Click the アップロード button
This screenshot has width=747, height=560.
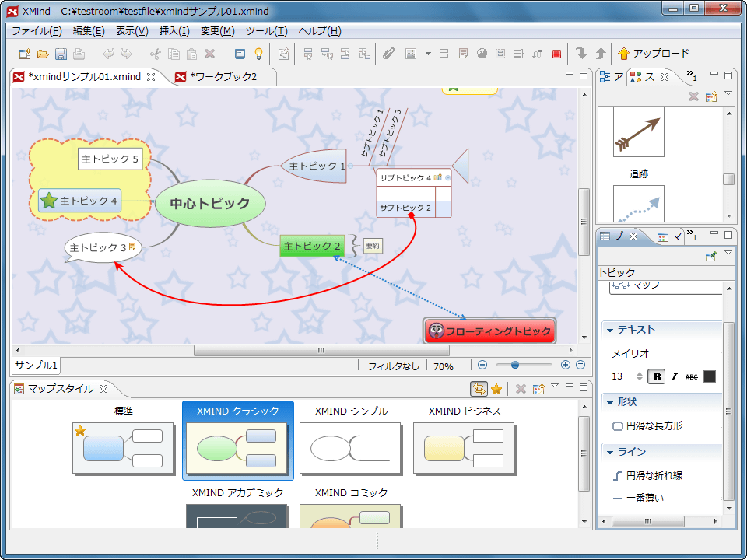653,54
